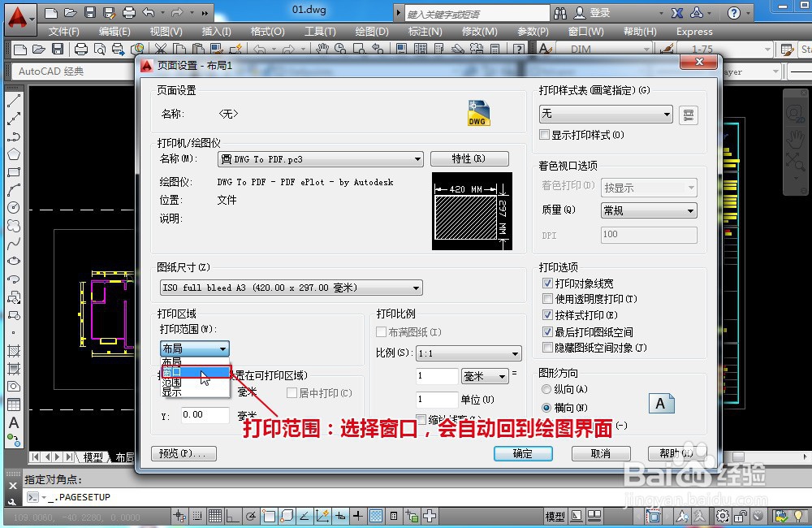Open the 文件(F) menu
The image size is (812, 528).
coord(64,32)
